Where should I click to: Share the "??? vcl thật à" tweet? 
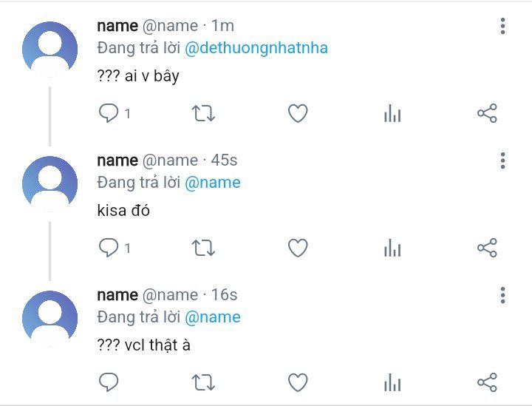point(487,382)
